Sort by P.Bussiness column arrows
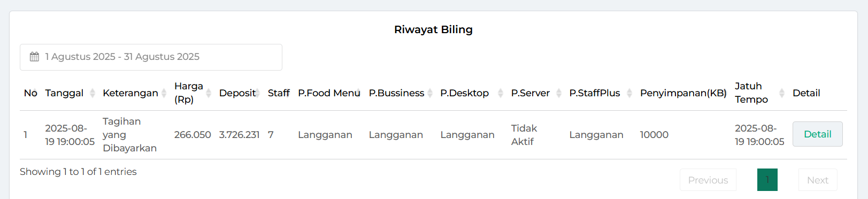868x199 pixels. pyautogui.click(x=429, y=93)
